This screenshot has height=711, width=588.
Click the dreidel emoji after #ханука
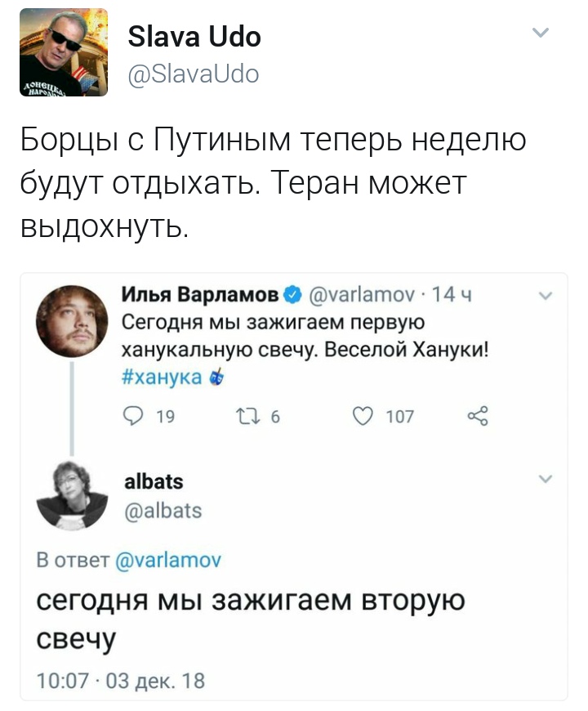(217, 376)
